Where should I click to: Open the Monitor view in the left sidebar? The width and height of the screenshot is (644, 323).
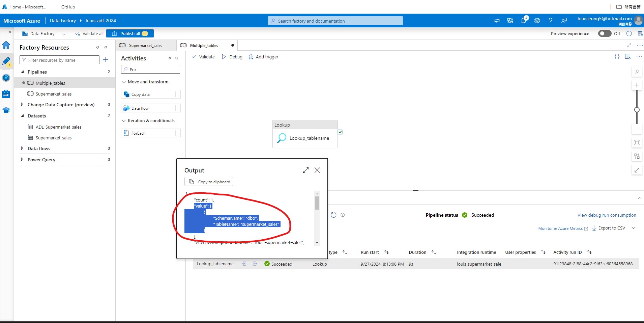point(6,78)
